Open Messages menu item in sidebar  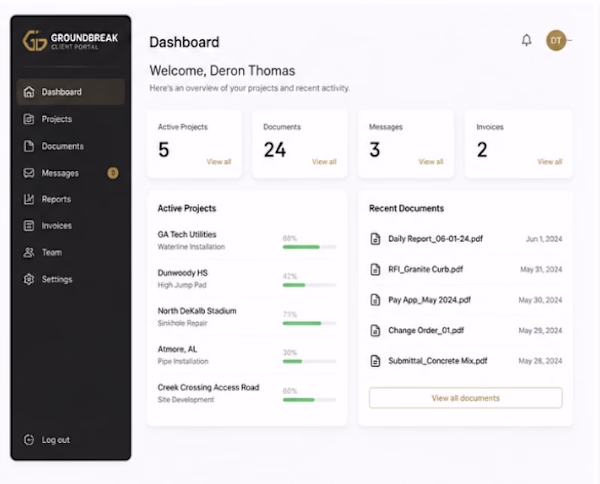click(x=71, y=173)
